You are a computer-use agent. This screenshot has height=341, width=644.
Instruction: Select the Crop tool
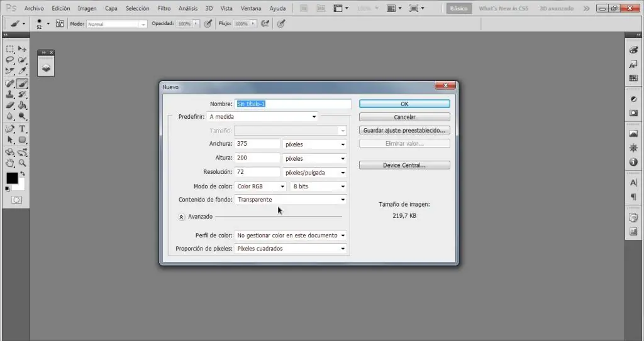(10, 70)
